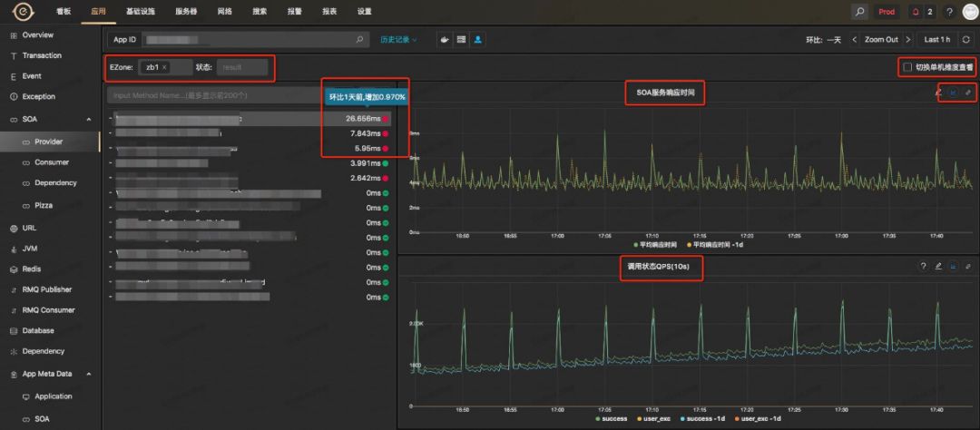
Task: Enable 切换单机维度查看 checkbox
Action: click(x=906, y=67)
